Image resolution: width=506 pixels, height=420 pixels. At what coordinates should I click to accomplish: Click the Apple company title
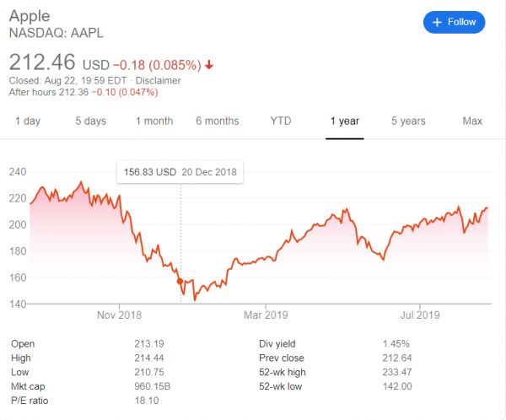tap(30, 17)
